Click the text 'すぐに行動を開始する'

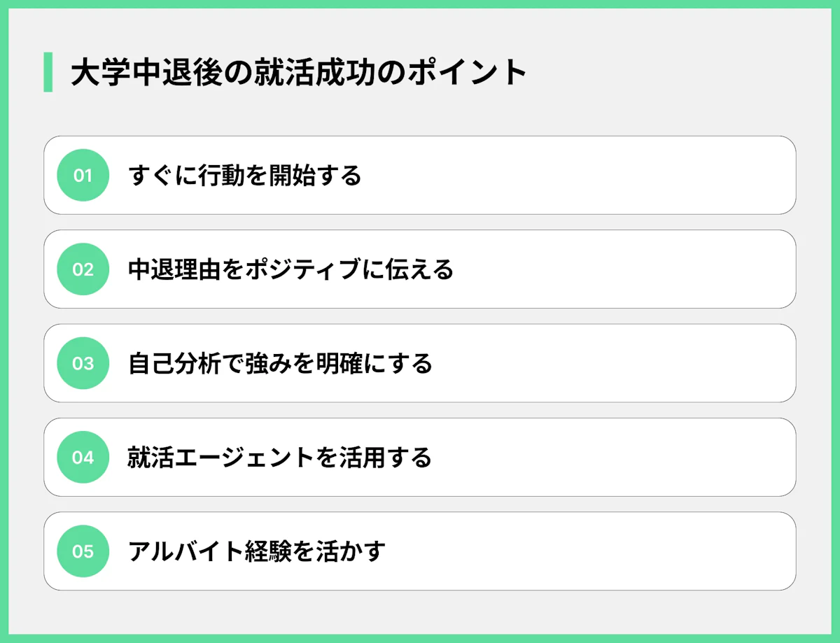click(x=245, y=176)
